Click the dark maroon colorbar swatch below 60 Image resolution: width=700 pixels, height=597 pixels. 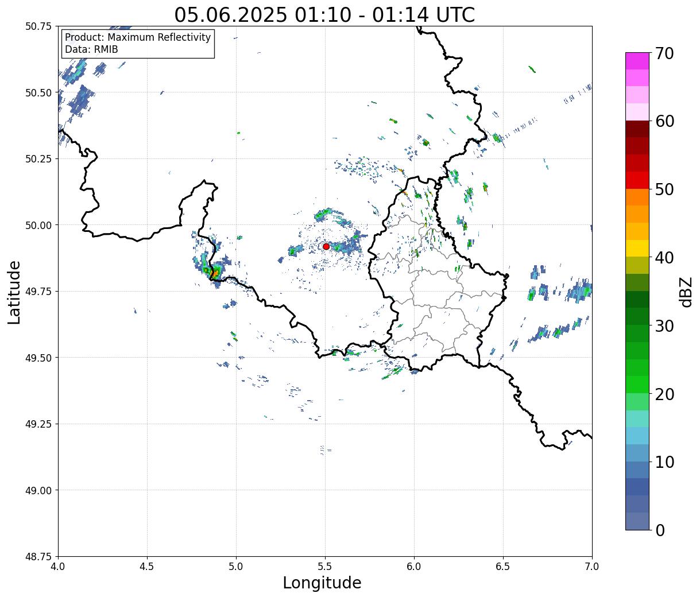click(637, 129)
